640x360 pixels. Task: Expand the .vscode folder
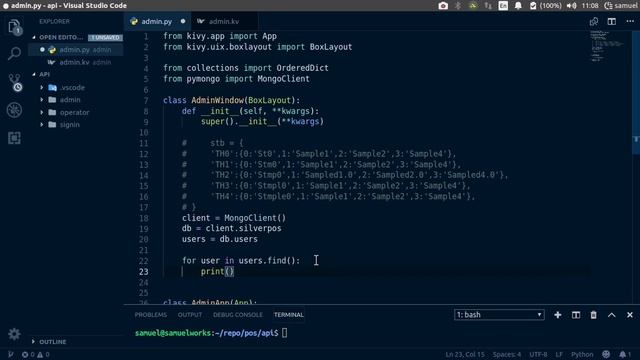click(x=42, y=87)
